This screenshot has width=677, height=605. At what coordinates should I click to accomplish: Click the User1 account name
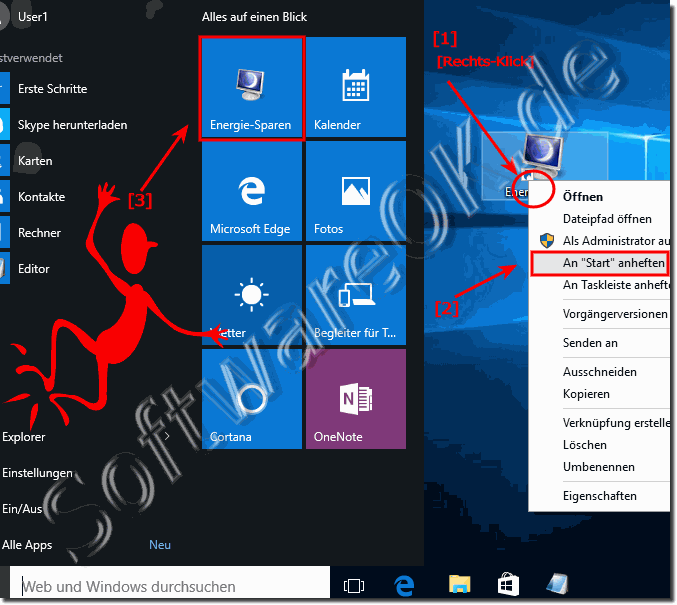coord(33,17)
